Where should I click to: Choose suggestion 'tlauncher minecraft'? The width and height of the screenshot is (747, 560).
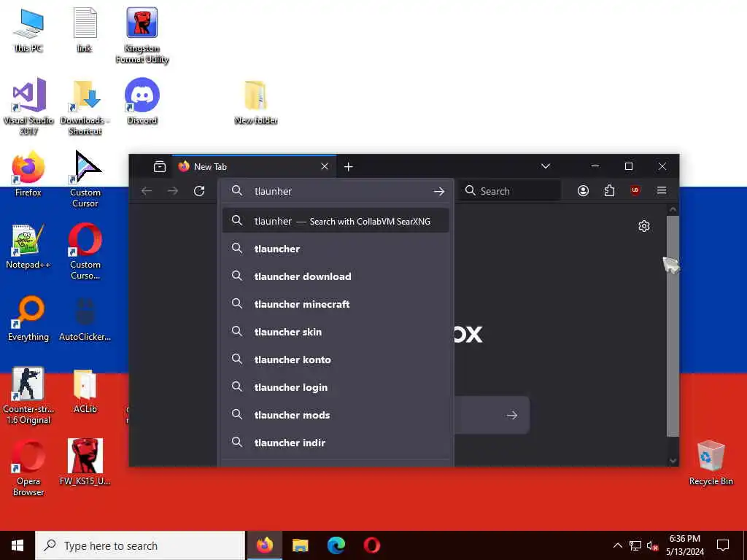coord(336,304)
